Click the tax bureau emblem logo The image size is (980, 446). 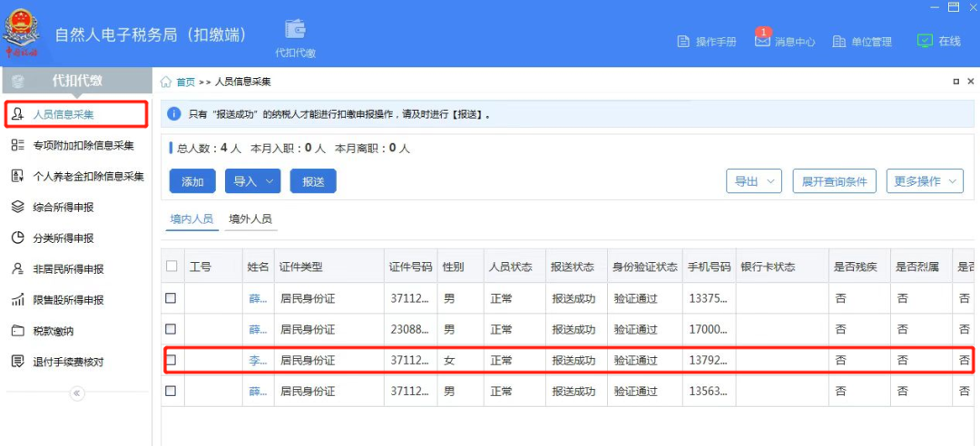(x=23, y=34)
